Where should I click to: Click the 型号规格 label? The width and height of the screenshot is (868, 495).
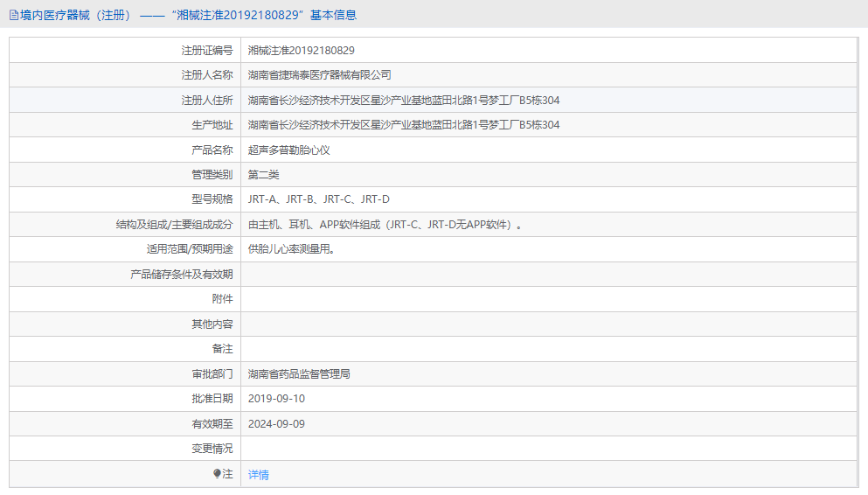pyautogui.click(x=212, y=199)
